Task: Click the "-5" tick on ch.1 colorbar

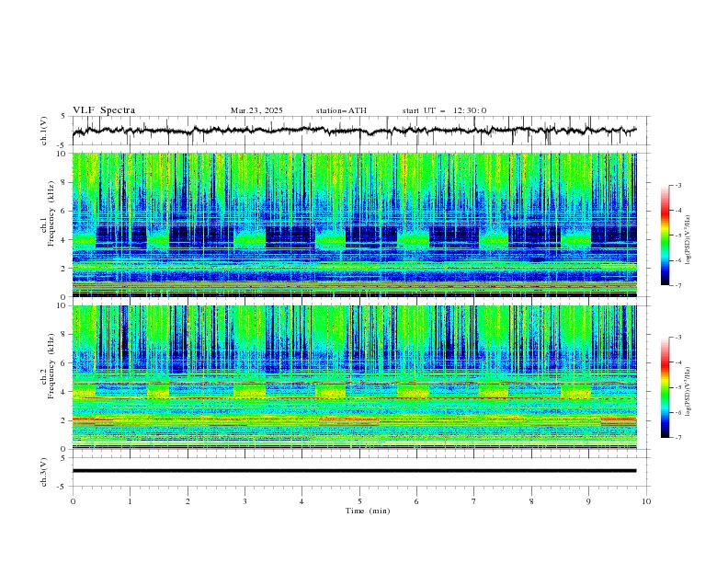Action: pos(678,236)
